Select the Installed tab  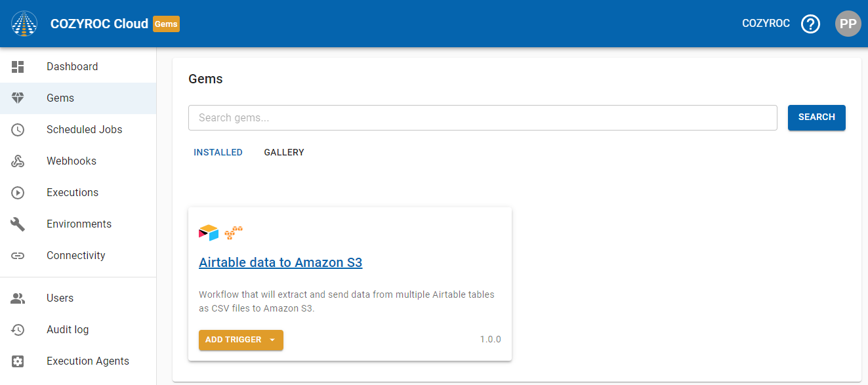pos(218,152)
